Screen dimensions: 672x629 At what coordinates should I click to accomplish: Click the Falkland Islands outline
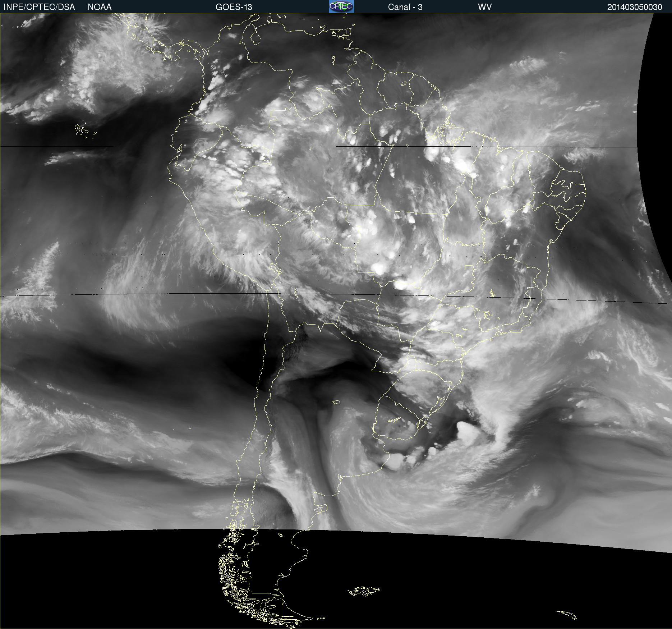pyautogui.click(x=364, y=591)
